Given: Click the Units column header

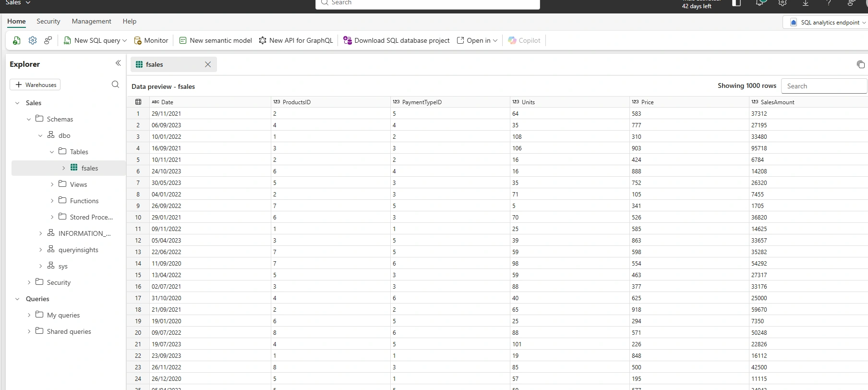Looking at the screenshot, I should tap(570, 102).
